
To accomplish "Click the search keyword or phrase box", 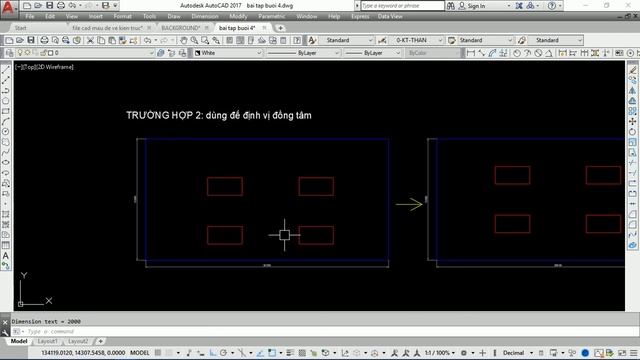I will 402,6.
